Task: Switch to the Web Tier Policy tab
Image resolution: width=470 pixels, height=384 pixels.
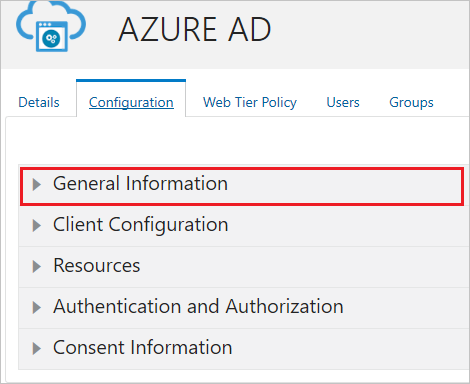Action: 250,102
